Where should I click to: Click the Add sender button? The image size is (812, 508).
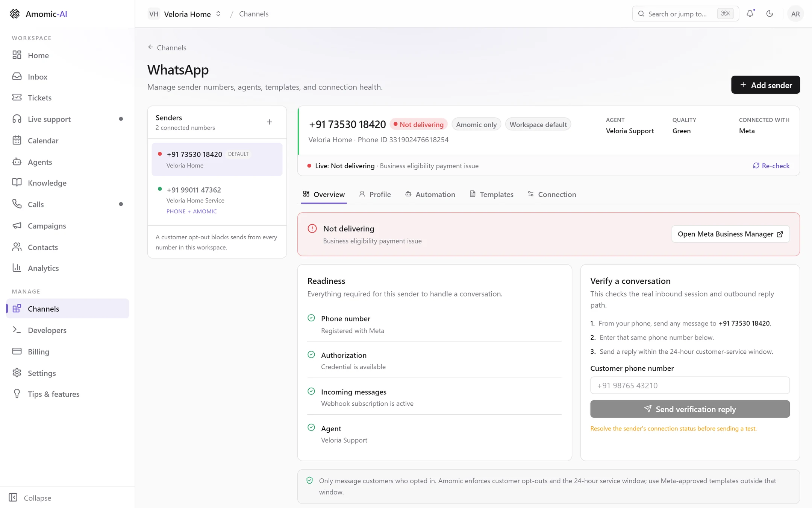coord(765,85)
